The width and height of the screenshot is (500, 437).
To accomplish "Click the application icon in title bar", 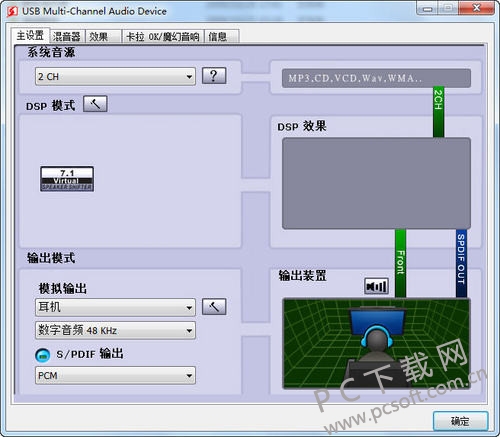I will (x=12, y=11).
